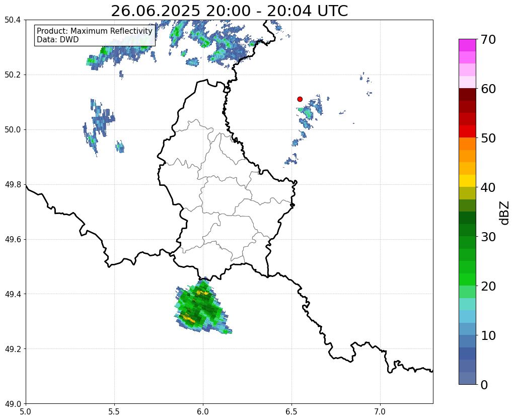Viewport: 515px width, 420px height.
Task: Click latitude axis label "49.8"
Action: 13,185
